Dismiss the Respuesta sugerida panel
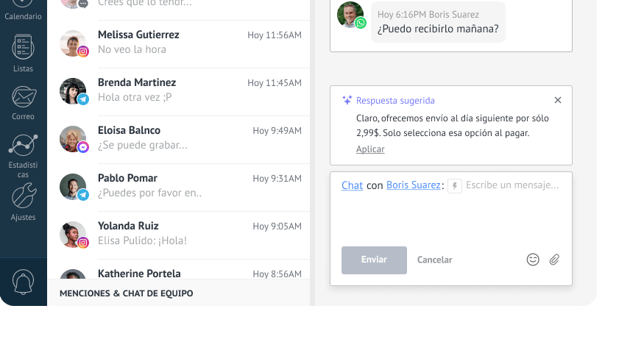Image resolution: width=644 pixels, height=353 pixels. pyautogui.click(x=558, y=100)
